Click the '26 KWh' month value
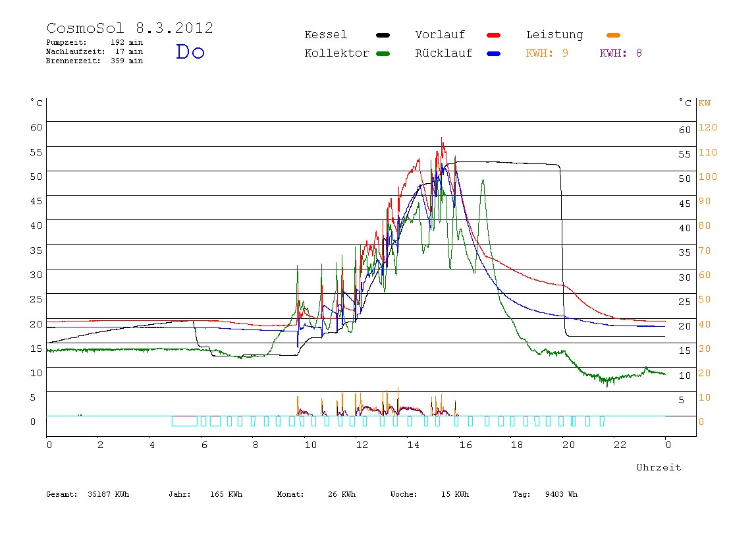This screenshot has width=756, height=535. 341,494
